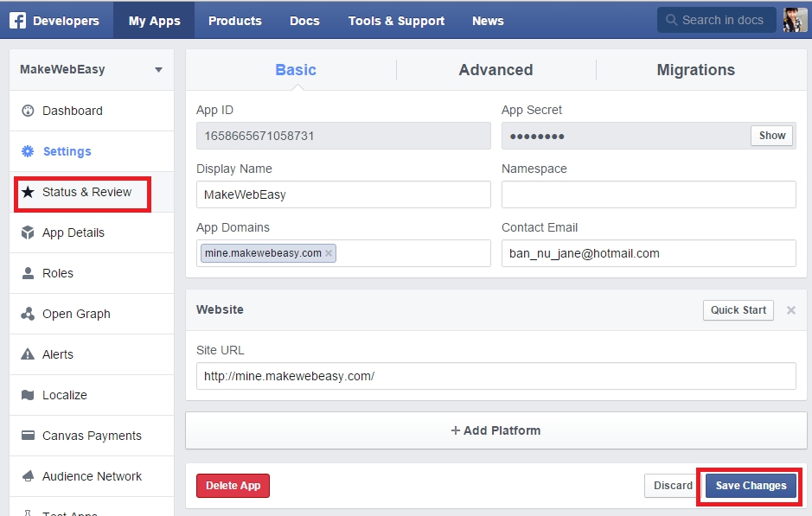Focus the Search in docs field
The image size is (812, 516).
coord(717,20)
